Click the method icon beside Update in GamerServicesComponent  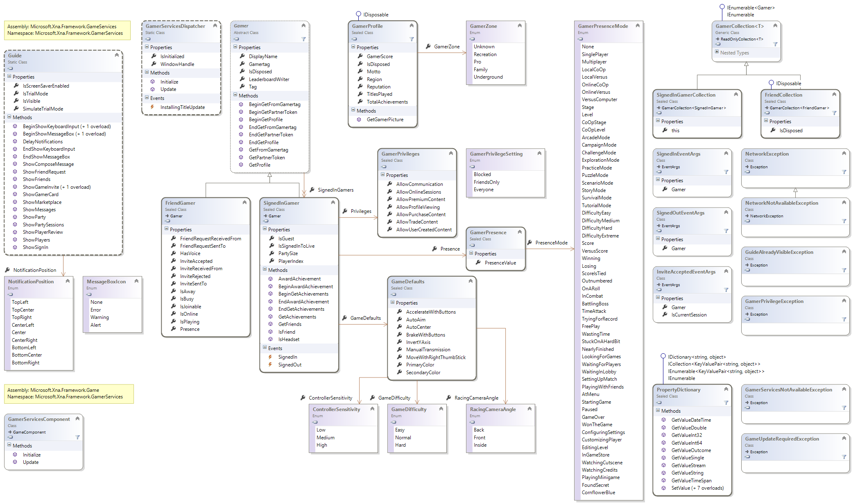(15, 462)
